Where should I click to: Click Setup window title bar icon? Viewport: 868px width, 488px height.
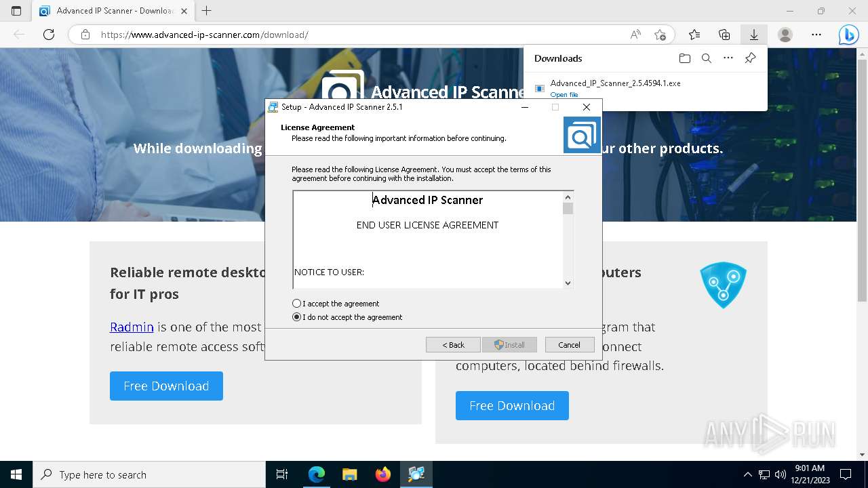(273, 107)
